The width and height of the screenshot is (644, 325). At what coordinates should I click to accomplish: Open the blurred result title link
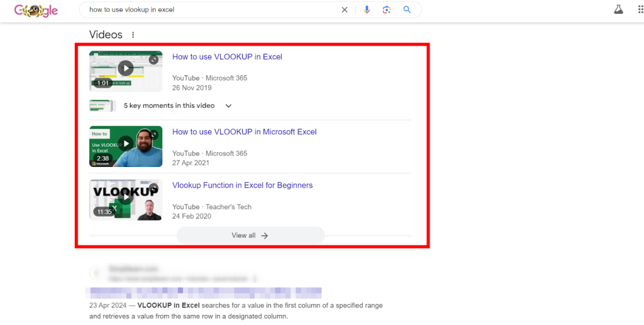click(204, 292)
